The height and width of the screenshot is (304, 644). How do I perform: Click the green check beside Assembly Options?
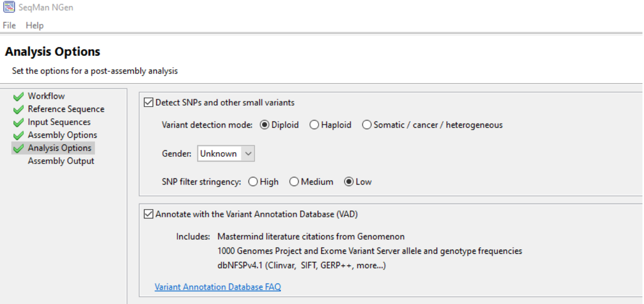tap(18, 135)
